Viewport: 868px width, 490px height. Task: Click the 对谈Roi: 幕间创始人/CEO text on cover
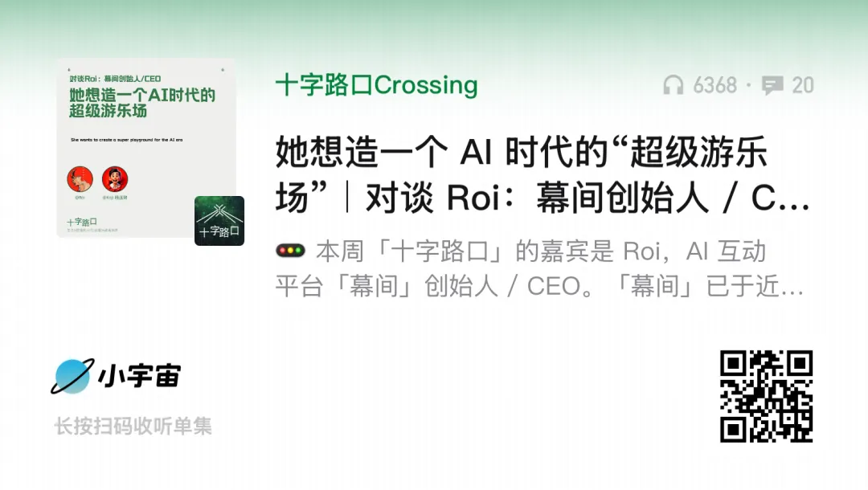tap(115, 79)
